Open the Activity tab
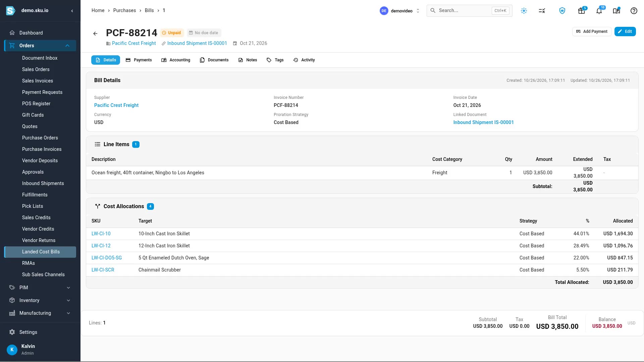This screenshot has width=644, height=362. (x=304, y=60)
